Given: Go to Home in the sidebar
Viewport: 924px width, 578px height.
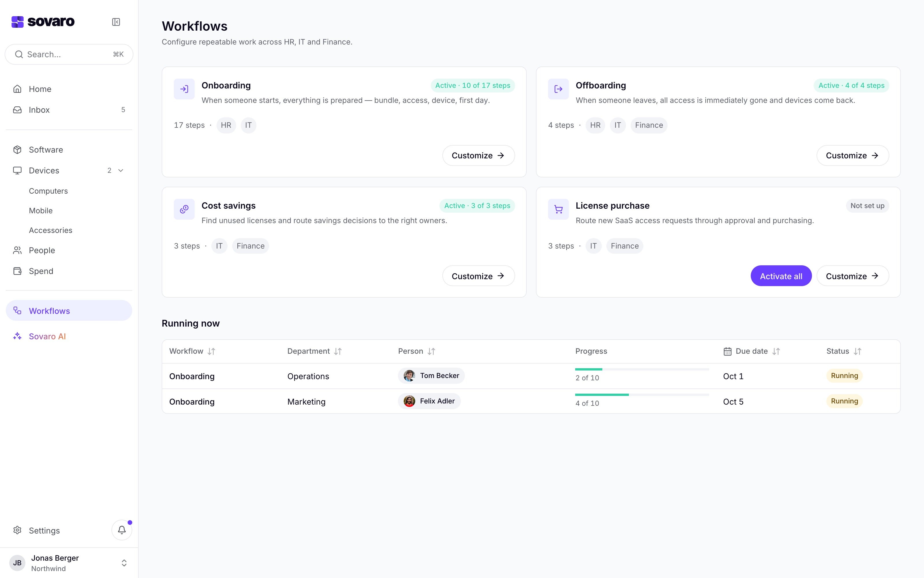Looking at the screenshot, I should 69,89.
